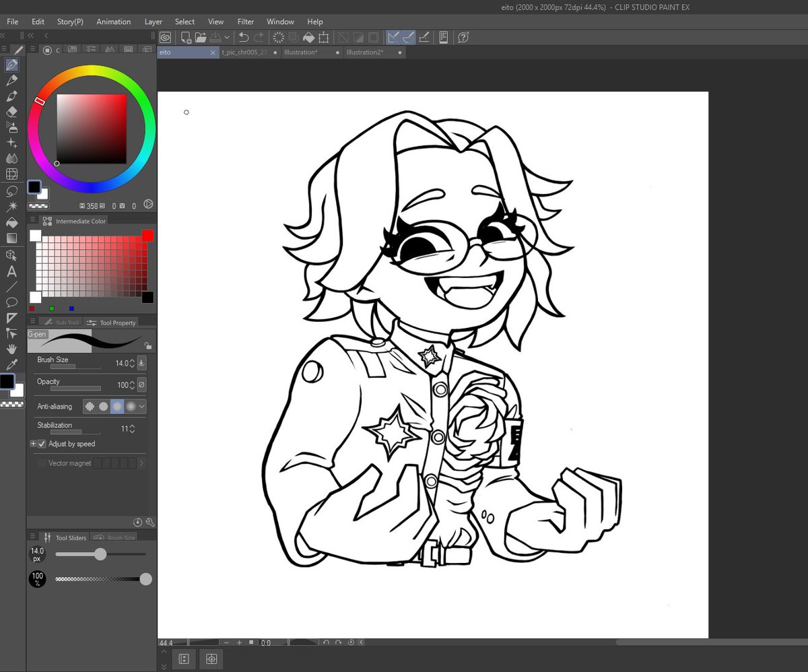Select the Auto select magic wand tool
Viewport: 808px width, 672px height.
click(x=11, y=207)
